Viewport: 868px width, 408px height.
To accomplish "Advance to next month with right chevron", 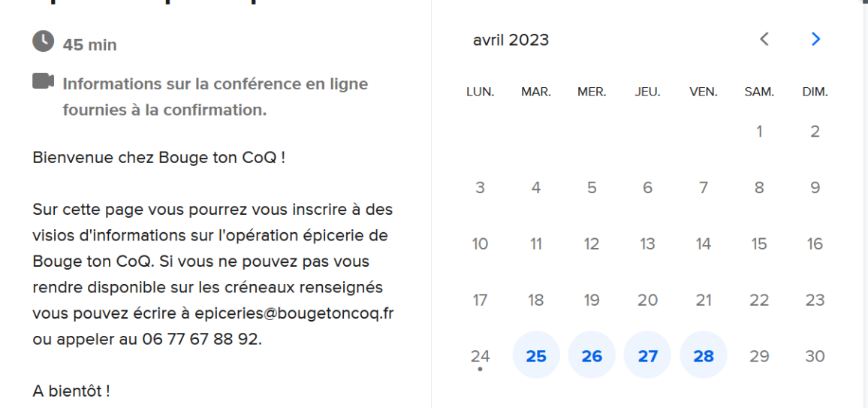I will (x=815, y=39).
